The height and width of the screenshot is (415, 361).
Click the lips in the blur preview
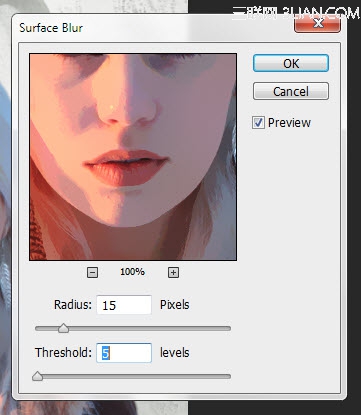[126, 167]
